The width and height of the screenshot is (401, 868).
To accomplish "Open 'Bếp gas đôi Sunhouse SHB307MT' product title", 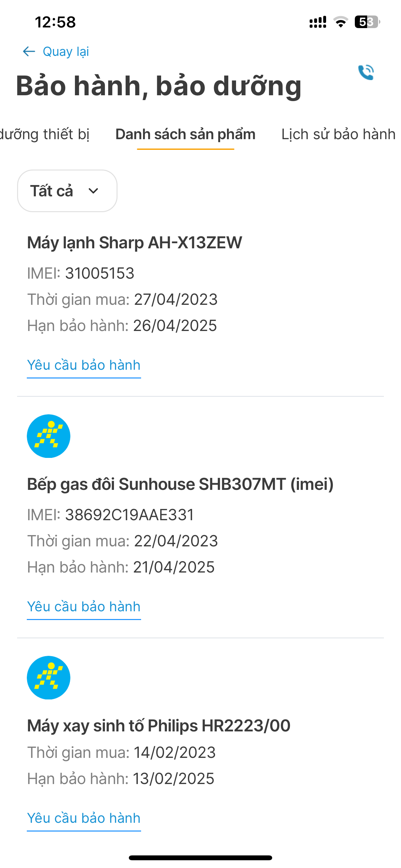I will [x=180, y=484].
